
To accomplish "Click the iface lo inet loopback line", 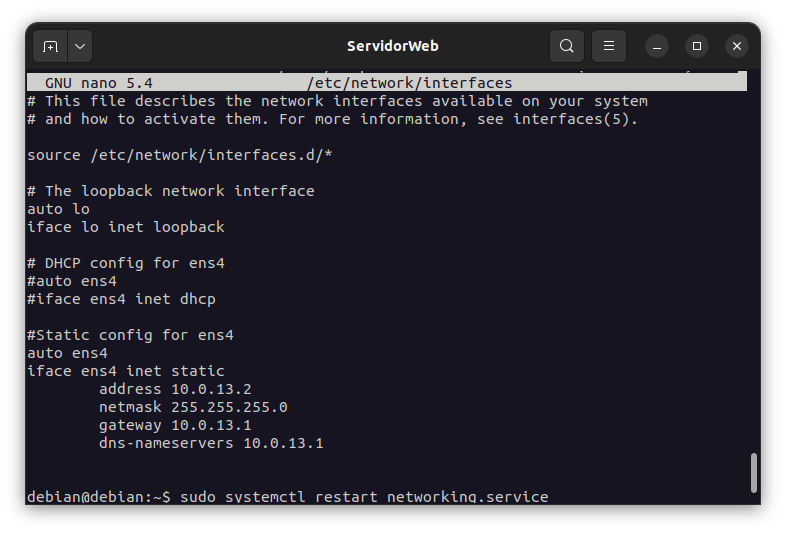I will pos(126,227).
